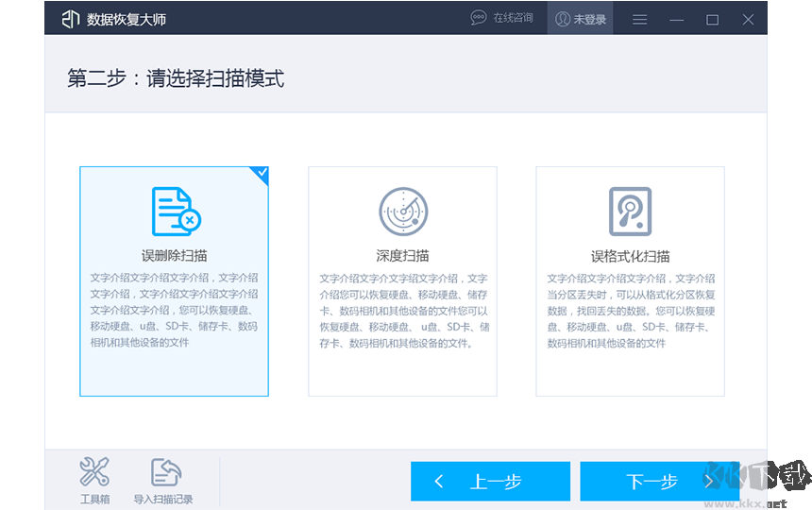Open the 工具箱 wrench icon
This screenshot has height=510, width=812.
94,472
